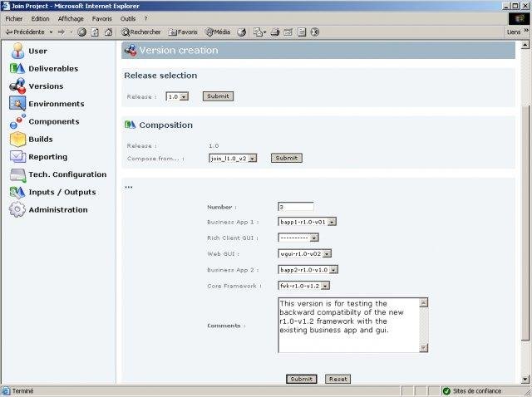532x397 pixels.
Task: Submit the Composition form
Action: tap(287, 158)
